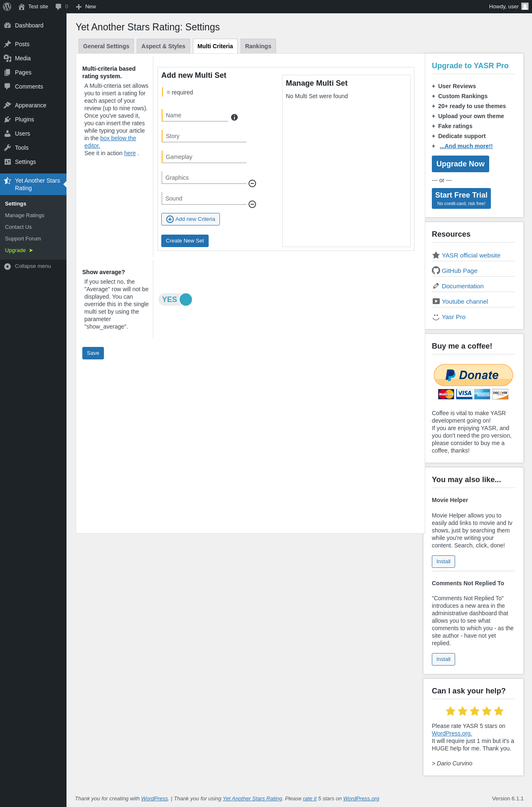This screenshot has width=532, height=807.
Task: Click Upgrade Now button
Action: (461, 164)
